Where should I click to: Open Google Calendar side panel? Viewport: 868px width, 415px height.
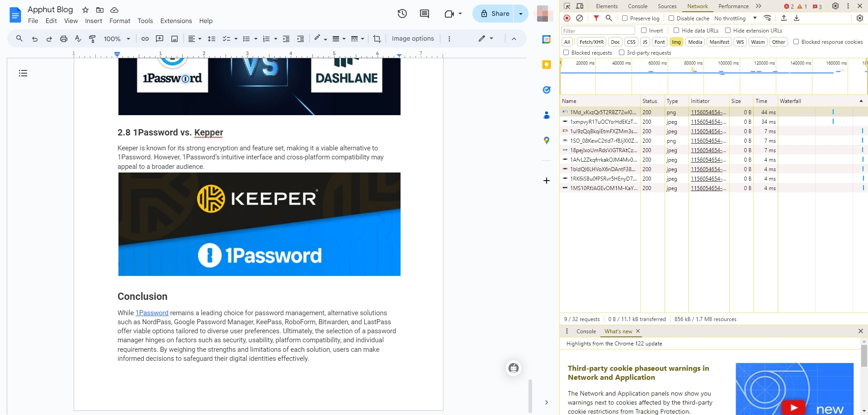click(x=547, y=39)
